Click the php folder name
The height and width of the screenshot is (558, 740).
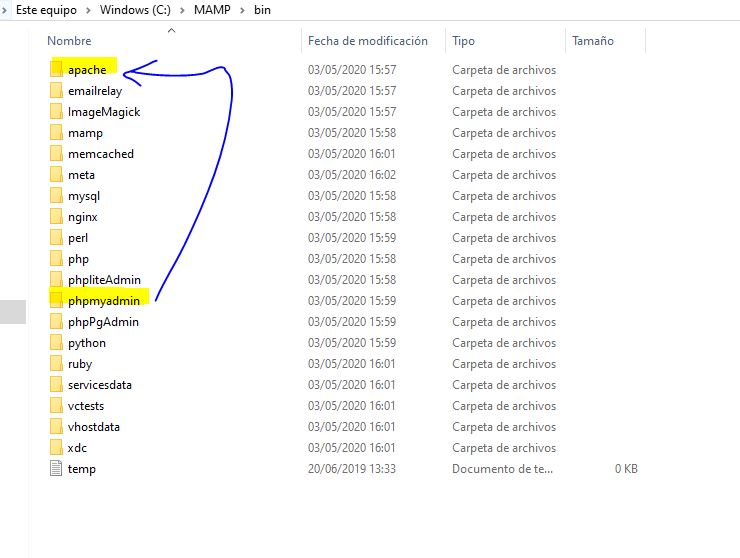tap(78, 259)
